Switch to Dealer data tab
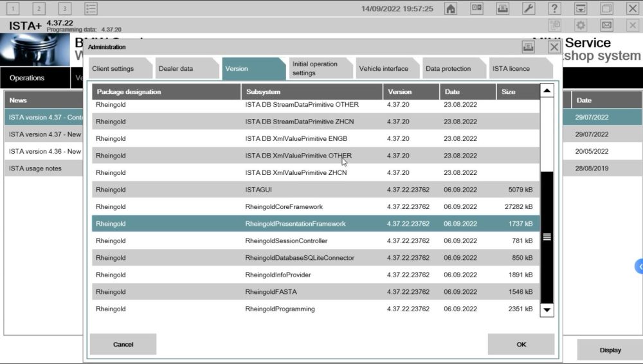The image size is (643, 364). pyautogui.click(x=187, y=69)
